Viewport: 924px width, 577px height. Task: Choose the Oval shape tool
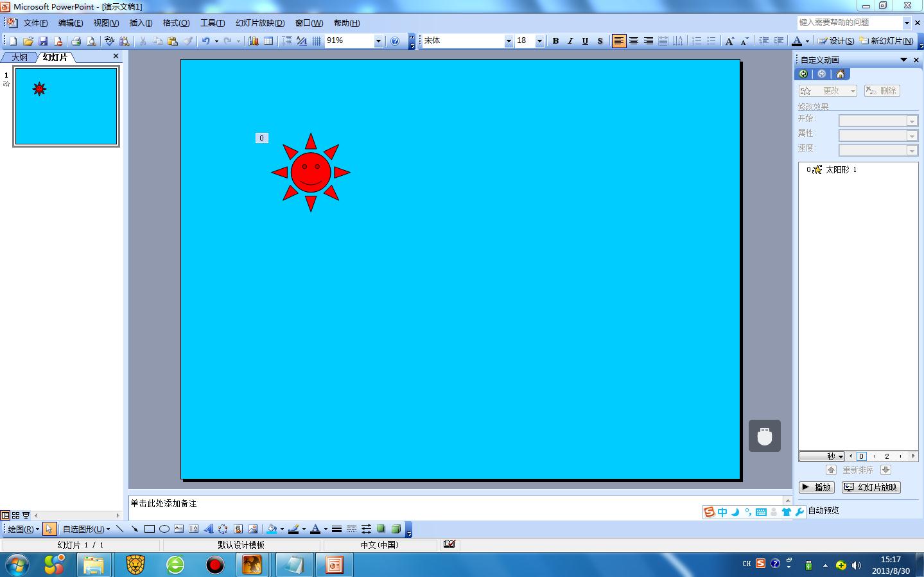pyautogui.click(x=164, y=529)
